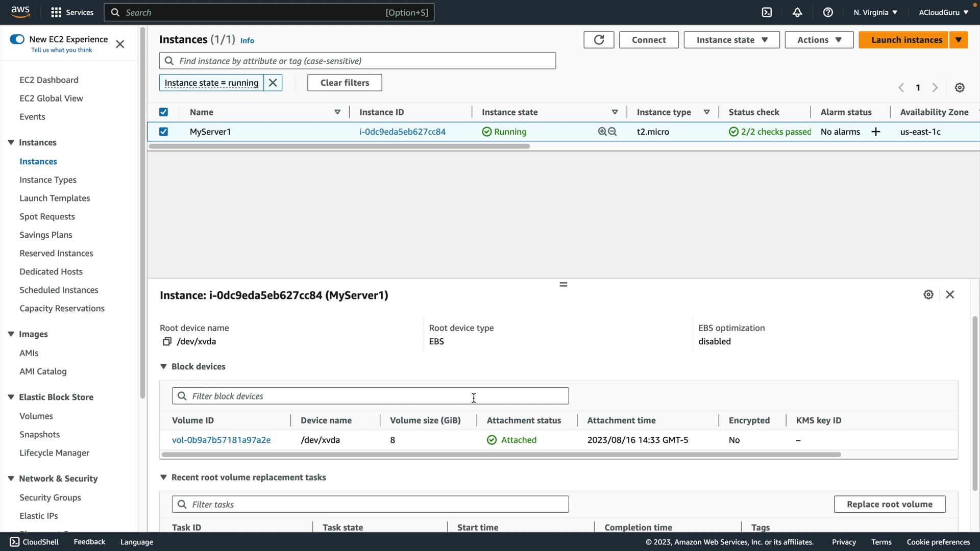The height and width of the screenshot is (551, 980).
Task: Click the help question mark icon
Action: click(828, 12)
